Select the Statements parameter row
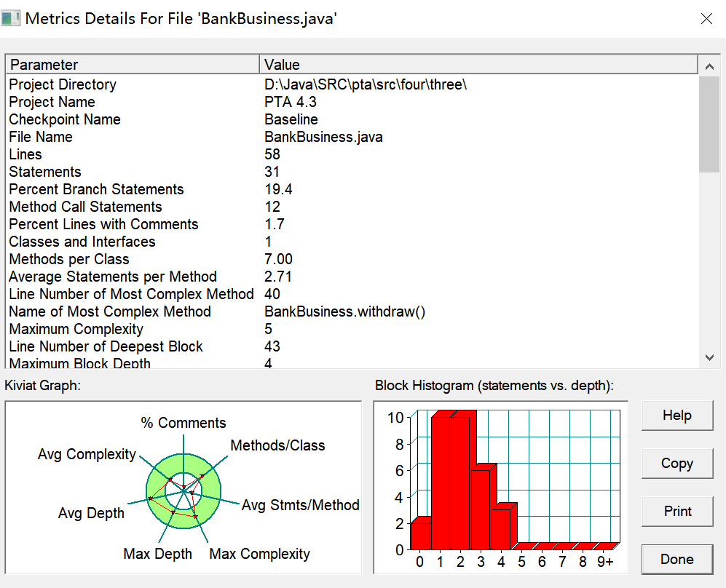 point(352,172)
